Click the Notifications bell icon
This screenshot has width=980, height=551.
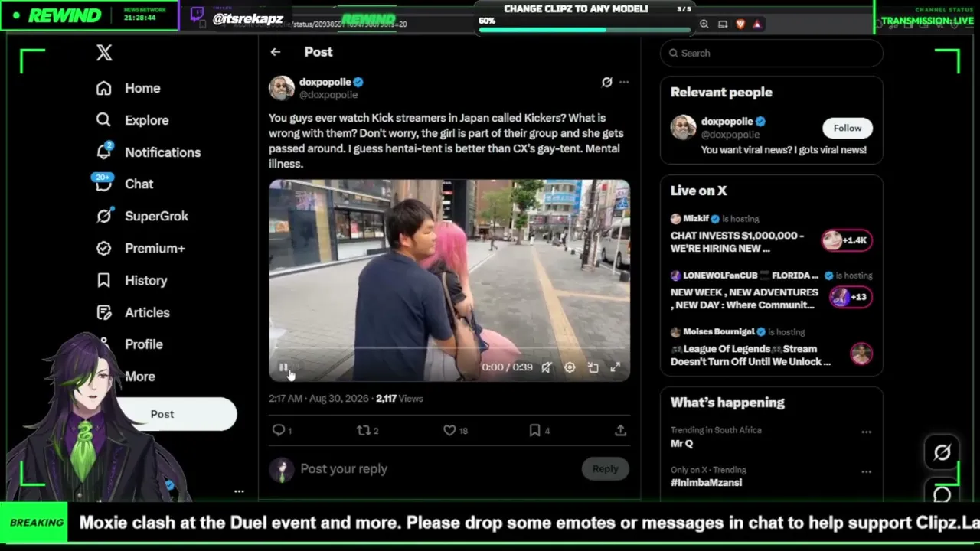(104, 152)
